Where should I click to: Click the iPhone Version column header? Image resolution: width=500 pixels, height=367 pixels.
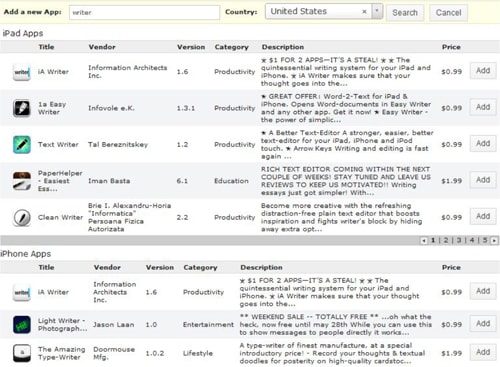(x=160, y=267)
